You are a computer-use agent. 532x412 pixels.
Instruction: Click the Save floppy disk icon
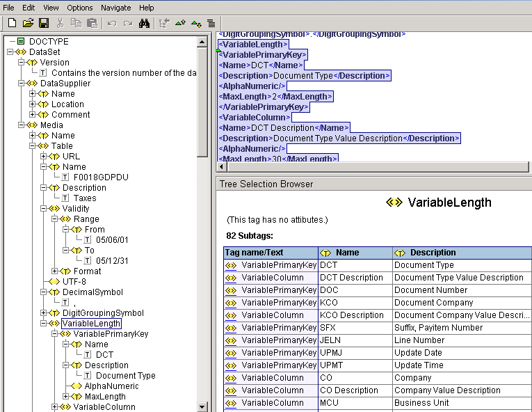[x=44, y=23]
